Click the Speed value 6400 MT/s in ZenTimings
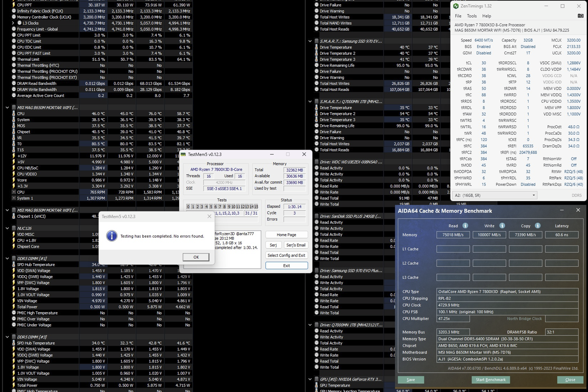Viewport: 588px width, 392px height. [x=483, y=40]
